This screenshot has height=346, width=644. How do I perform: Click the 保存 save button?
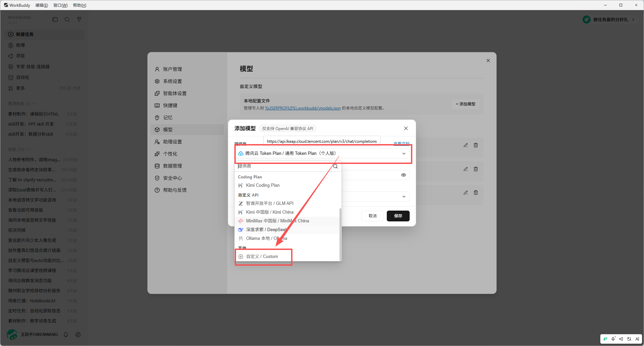click(x=398, y=216)
